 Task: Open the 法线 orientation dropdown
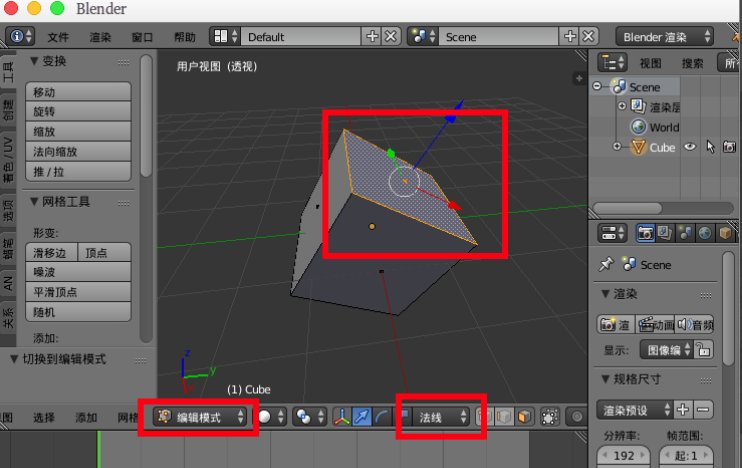[x=440, y=417]
